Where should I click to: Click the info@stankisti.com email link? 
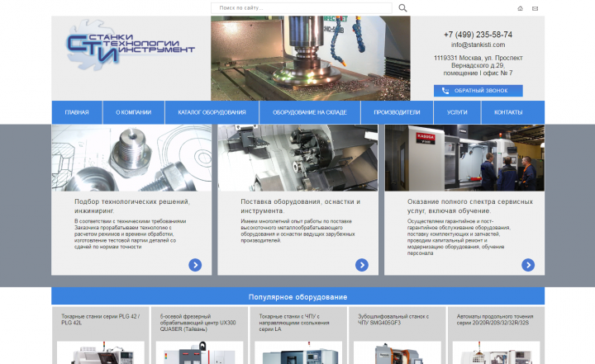(x=478, y=45)
